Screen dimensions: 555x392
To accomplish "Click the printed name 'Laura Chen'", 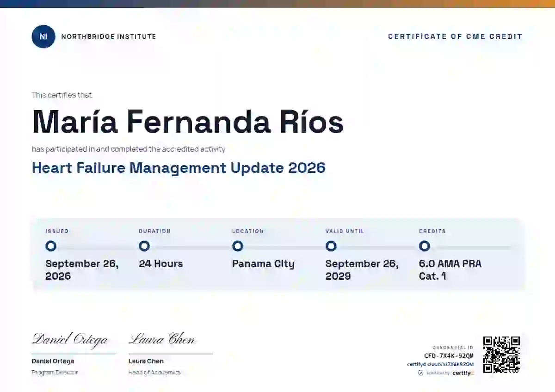I will point(146,361).
